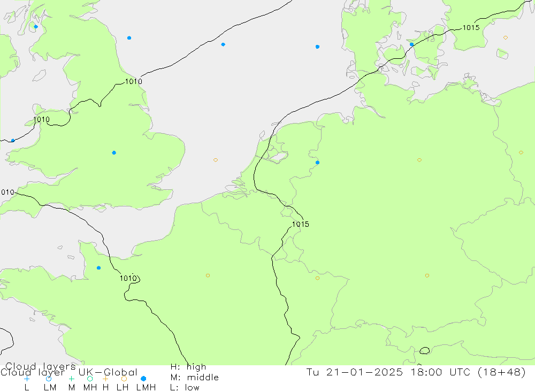Select the blue marker on the Irish Sea isobar

tap(13, 141)
